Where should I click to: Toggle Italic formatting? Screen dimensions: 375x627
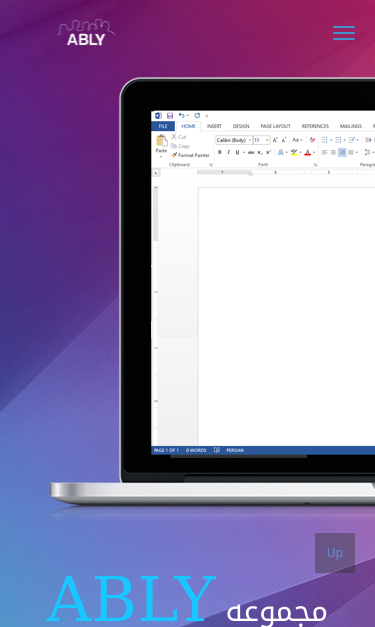tap(228, 152)
